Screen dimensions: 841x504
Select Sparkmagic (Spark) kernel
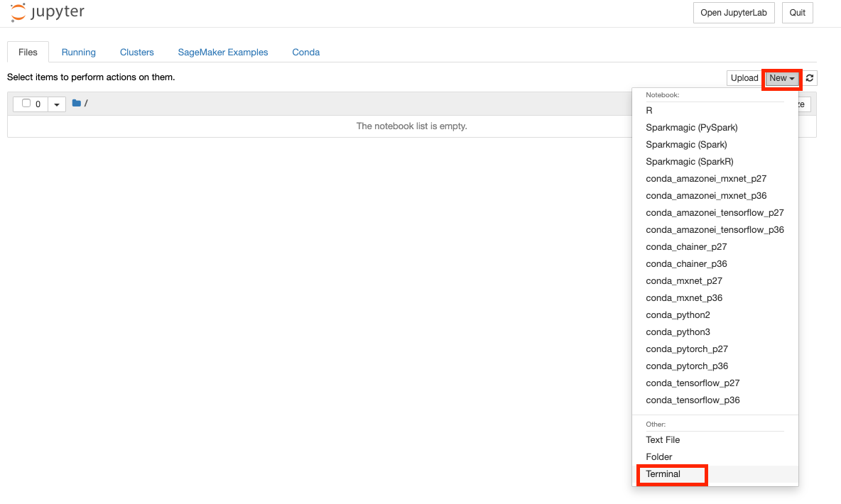715,145
